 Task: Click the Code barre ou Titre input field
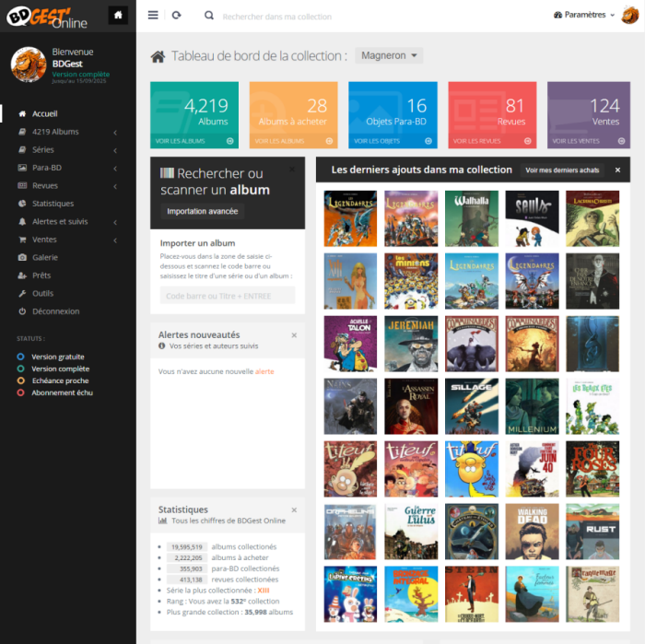pyautogui.click(x=228, y=296)
